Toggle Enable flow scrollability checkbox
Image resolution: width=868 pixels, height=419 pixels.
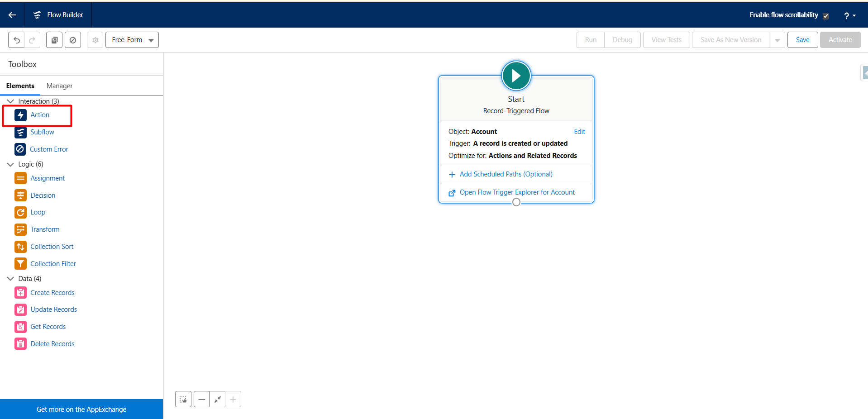click(826, 16)
